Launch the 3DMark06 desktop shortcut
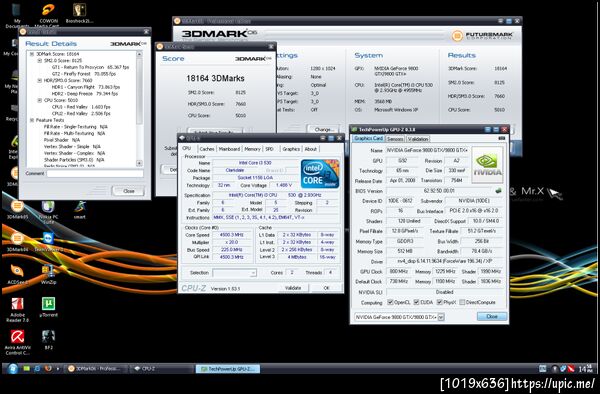 [x=17, y=242]
